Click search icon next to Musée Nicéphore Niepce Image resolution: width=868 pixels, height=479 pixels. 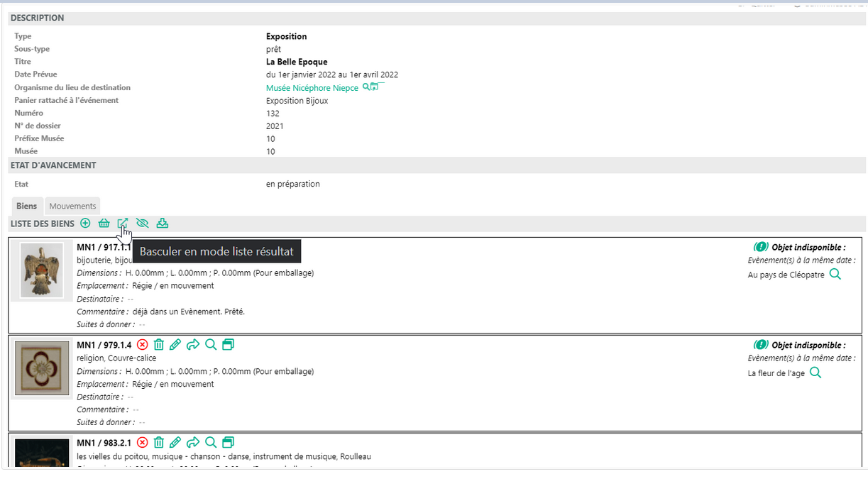pyautogui.click(x=366, y=87)
